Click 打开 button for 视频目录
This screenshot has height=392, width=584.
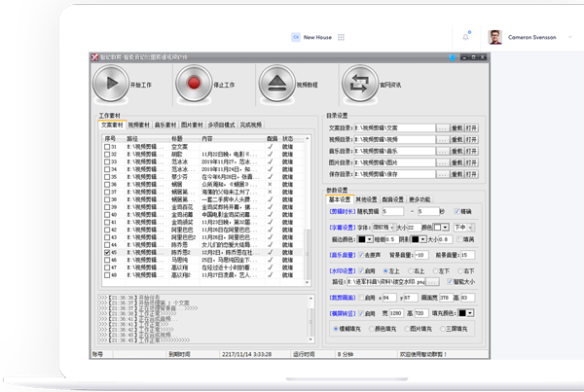coord(471,139)
